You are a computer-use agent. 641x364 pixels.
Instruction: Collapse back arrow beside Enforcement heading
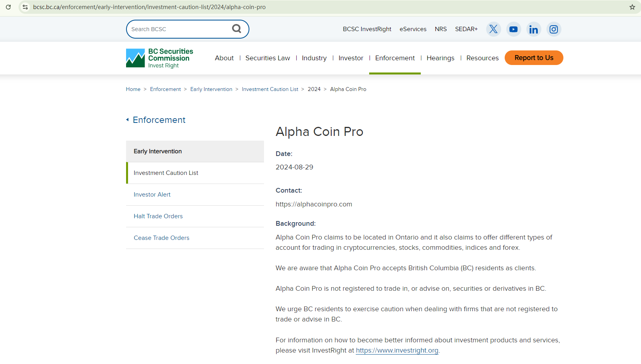(x=127, y=120)
